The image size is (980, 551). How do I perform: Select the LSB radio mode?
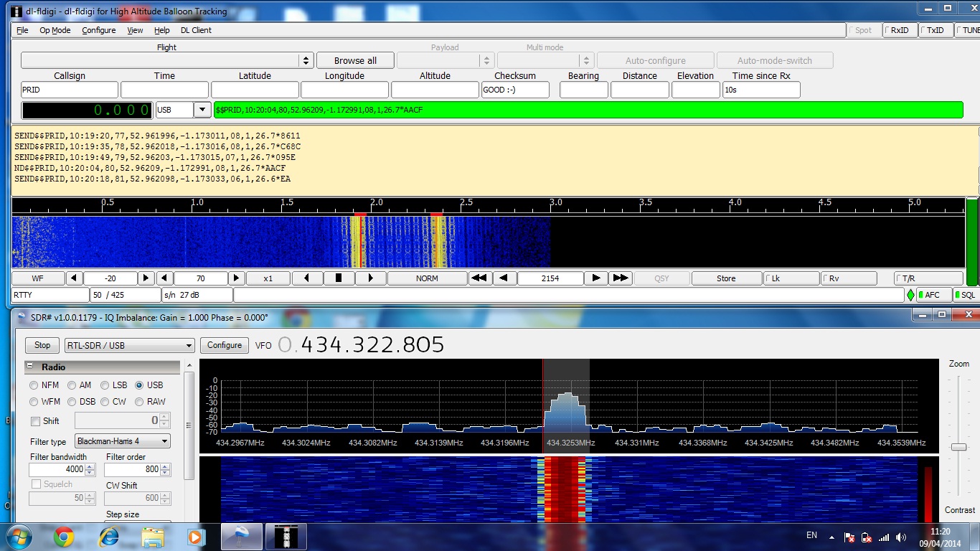[x=105, y=385]
